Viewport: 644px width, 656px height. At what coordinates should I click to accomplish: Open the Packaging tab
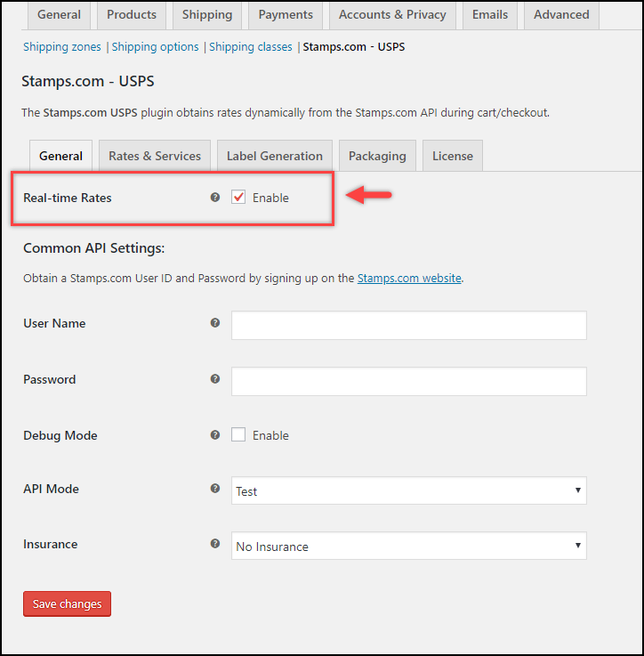click(x=377, y=156)
